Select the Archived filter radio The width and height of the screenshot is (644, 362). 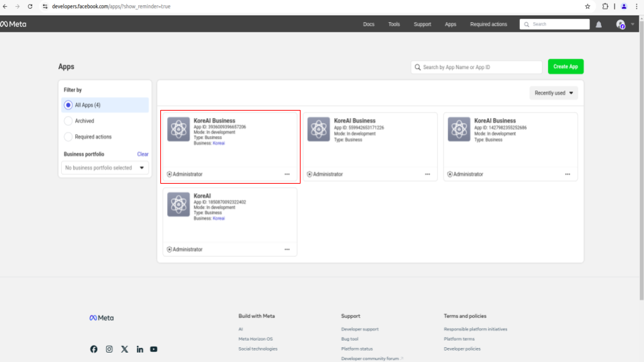point(68,121)
